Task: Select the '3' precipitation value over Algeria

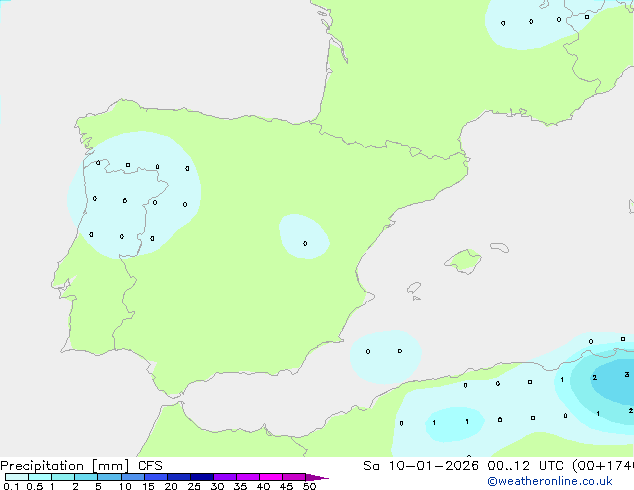Action: [x=626, y=375]
